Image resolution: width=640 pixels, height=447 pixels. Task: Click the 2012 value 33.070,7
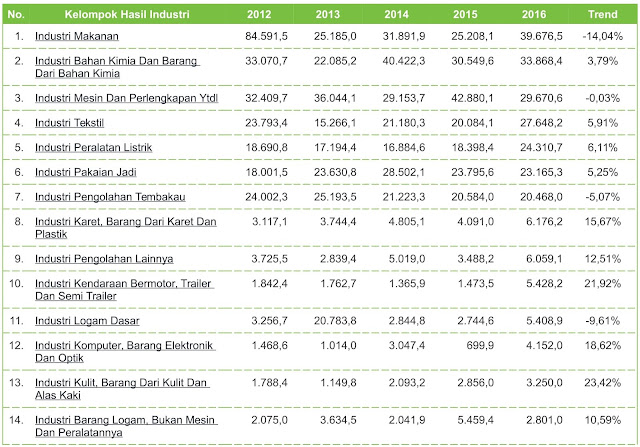(x=266, y=61)
